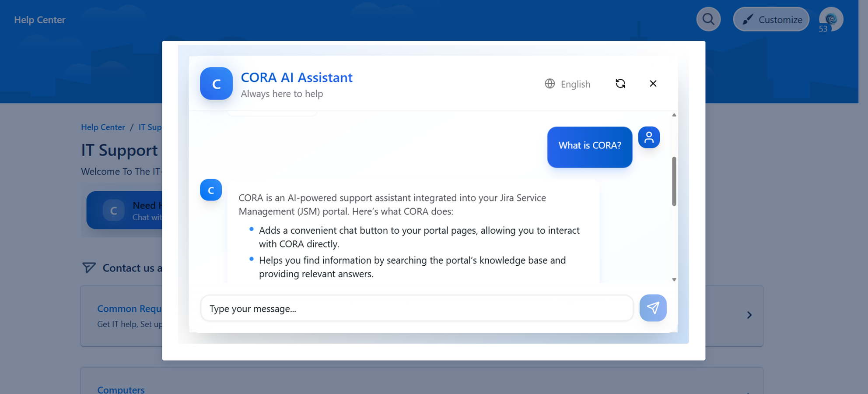Click the CORA assistant logo avatar
868x394 pixels.
[216, 84]
